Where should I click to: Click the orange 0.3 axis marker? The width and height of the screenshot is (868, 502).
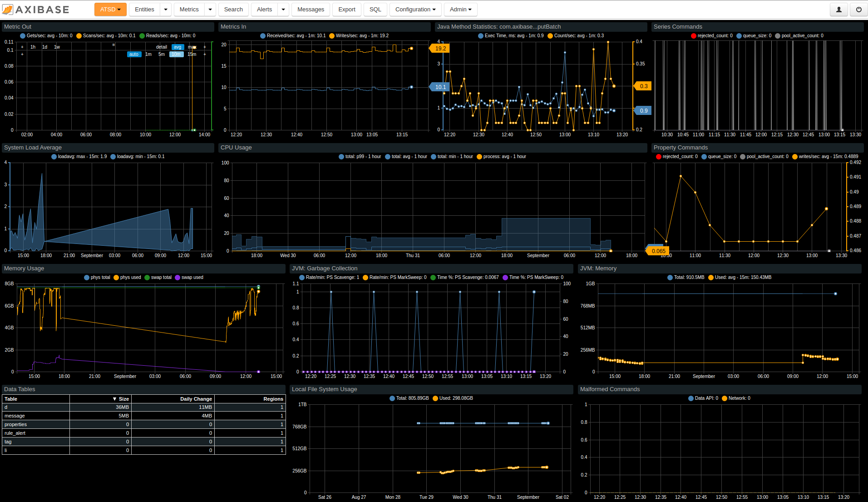(643, 86)
